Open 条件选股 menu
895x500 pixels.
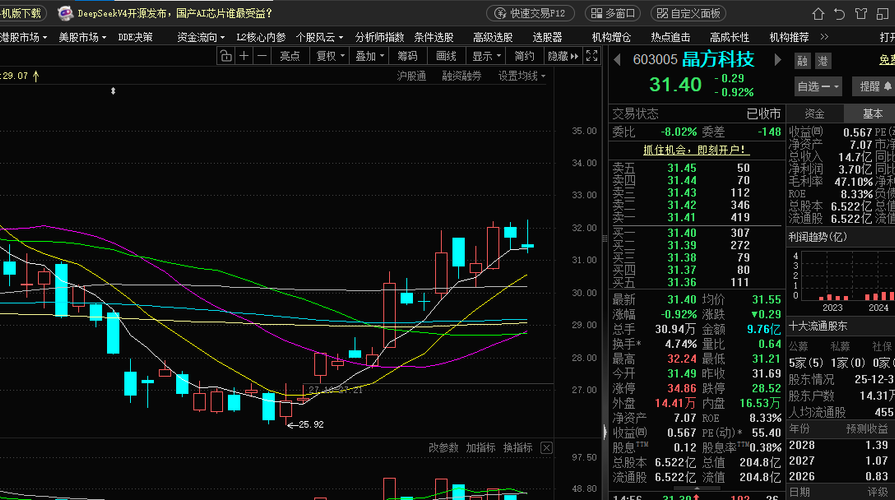434,37
